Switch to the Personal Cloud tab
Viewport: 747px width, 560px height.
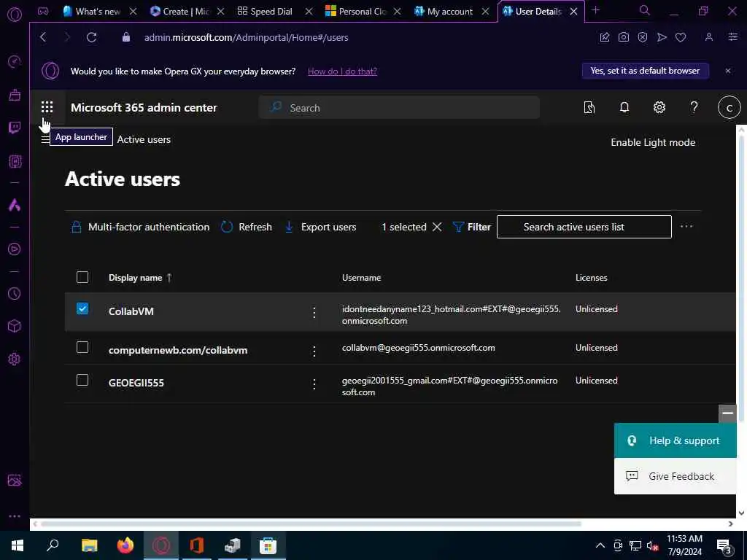click(362, 11)
